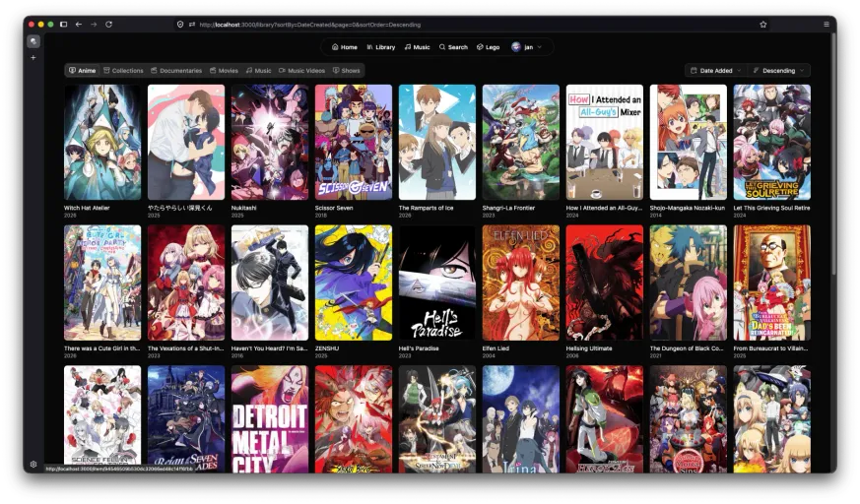
Task: Click 'There was a Cute Girl in th...' title
Action: [x=102, y=348]
